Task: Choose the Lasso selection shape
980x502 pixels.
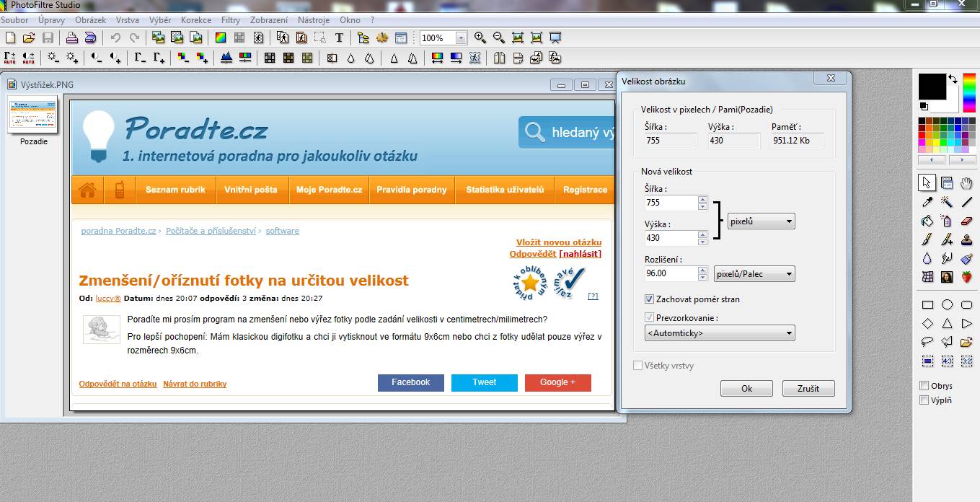Action: [927, 342]
